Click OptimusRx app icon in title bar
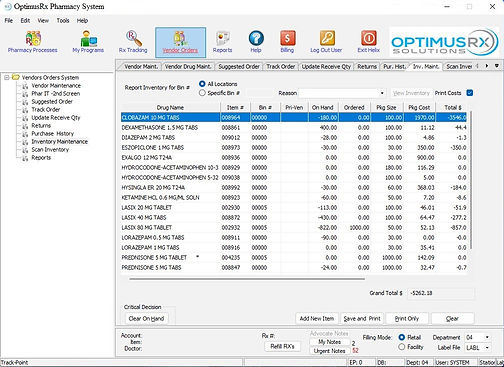The height and width of the screenshot is (367, 504). coord(7,6)
